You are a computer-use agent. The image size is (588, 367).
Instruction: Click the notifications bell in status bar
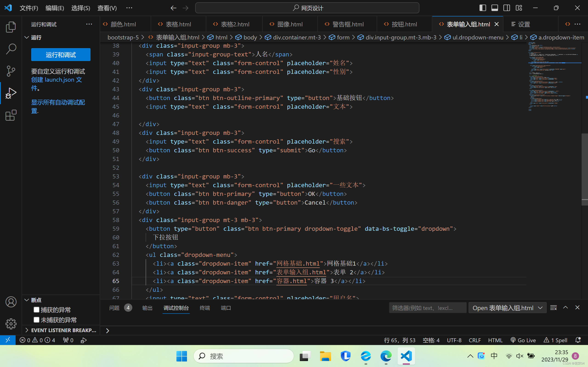578,340
